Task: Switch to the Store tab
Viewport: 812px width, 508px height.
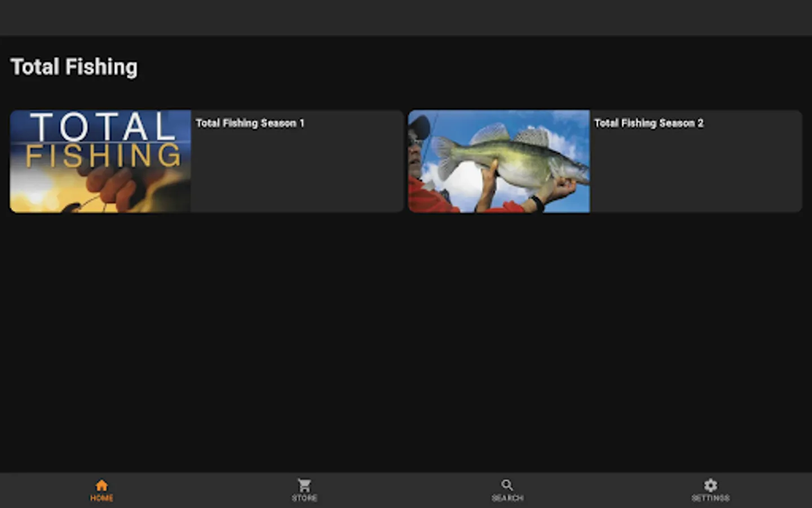Action: (x=304, y=489)
